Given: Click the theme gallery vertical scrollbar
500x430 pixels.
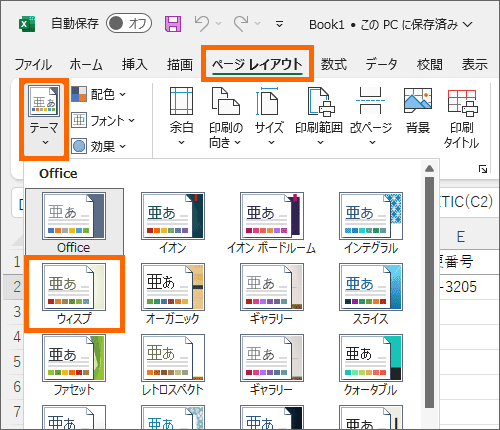Looking at the screenshot, I should click(x=430, y=292).
